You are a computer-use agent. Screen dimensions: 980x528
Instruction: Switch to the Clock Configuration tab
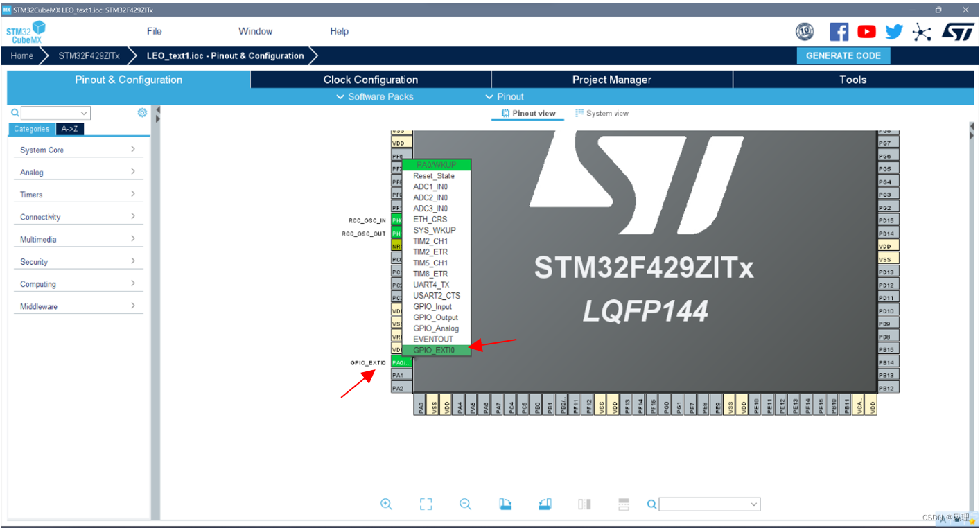tap(370, 79)
